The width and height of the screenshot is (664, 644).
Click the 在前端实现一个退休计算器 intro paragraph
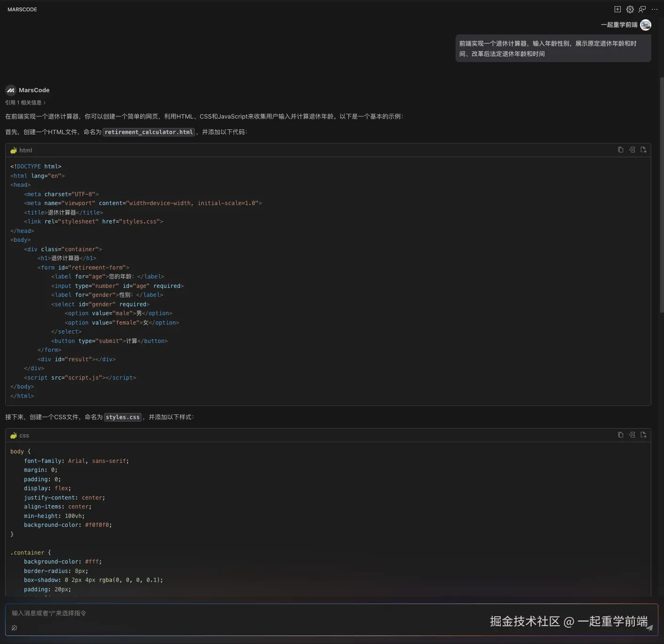[x=204, y=117]
